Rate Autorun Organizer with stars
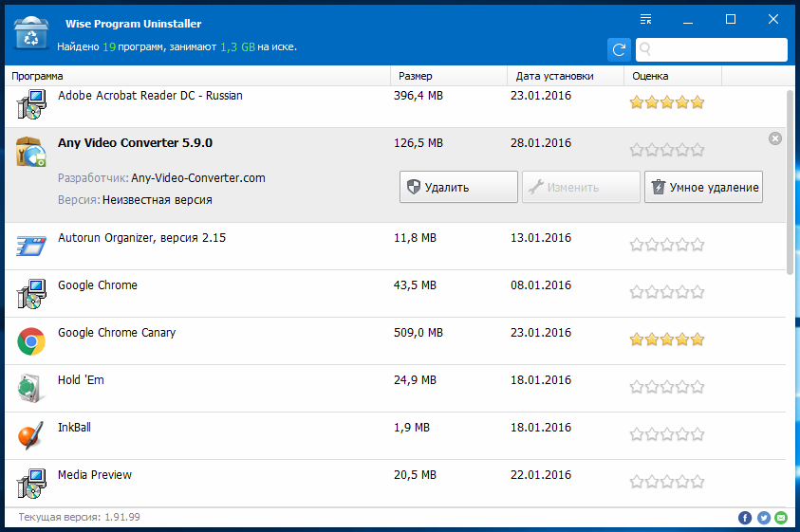Screen dimensions: 800x532 click(x=667, y=245)
